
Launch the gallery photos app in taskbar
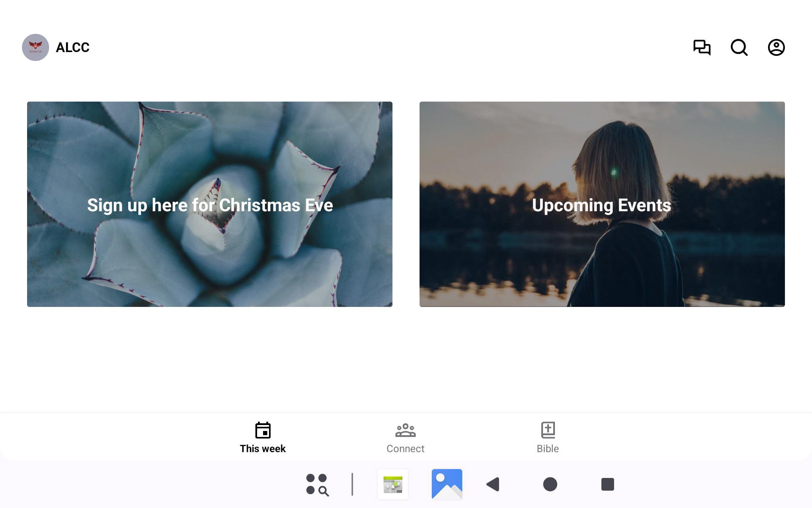click(x=447, y=484)
